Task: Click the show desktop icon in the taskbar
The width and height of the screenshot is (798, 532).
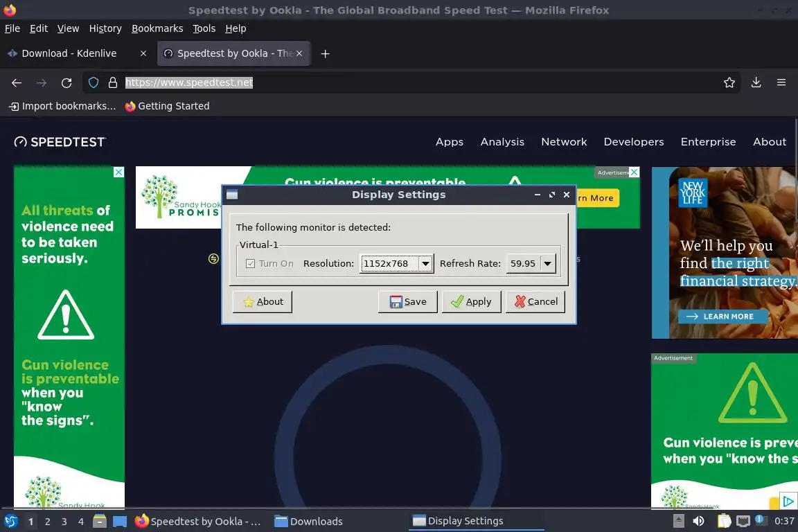Action: (120, 522)
